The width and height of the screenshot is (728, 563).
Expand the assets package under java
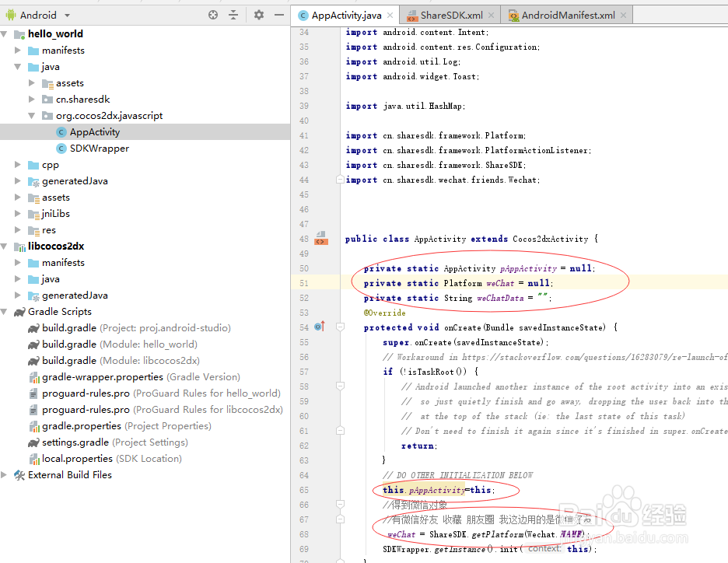pyautogui.click(x=32, y=83)
